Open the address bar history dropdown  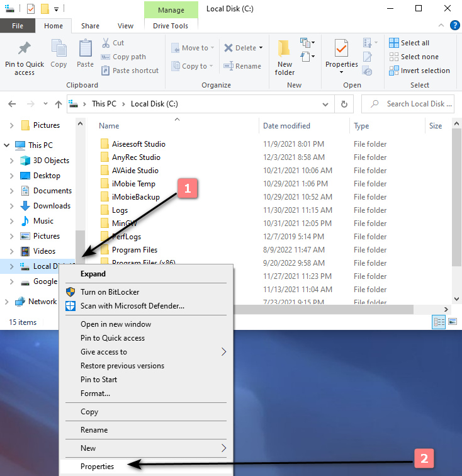(327, 104)
